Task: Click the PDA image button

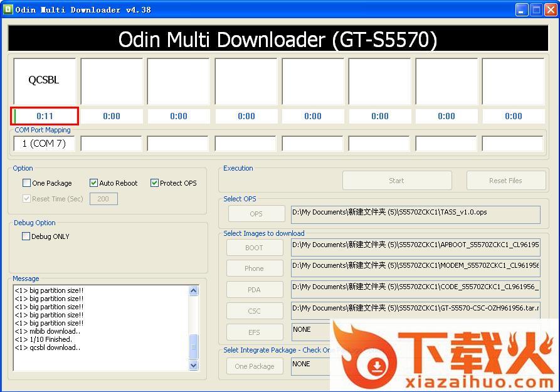Action: point(254,290)
